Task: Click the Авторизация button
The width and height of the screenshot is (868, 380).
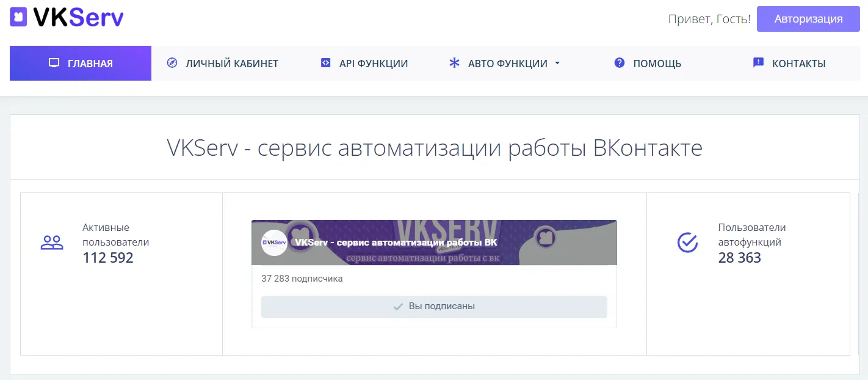Action: (x=808, y=19)
